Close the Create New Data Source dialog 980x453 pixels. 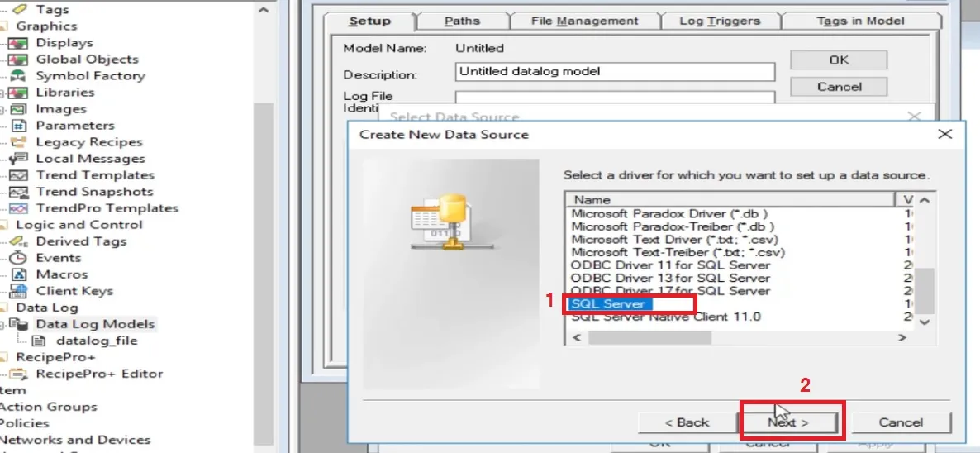945,135
